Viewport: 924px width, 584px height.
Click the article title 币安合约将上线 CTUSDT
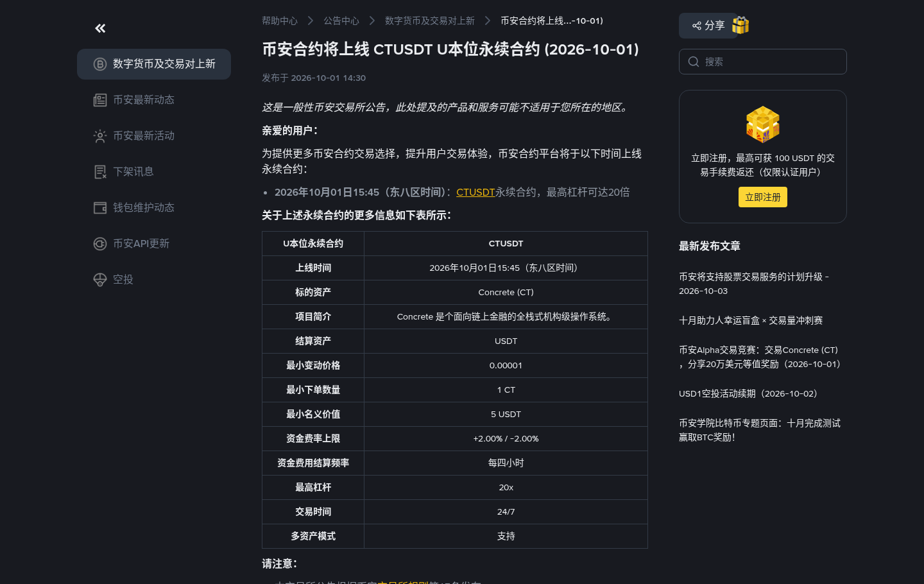pyautogui.click(x=450, y=49)
